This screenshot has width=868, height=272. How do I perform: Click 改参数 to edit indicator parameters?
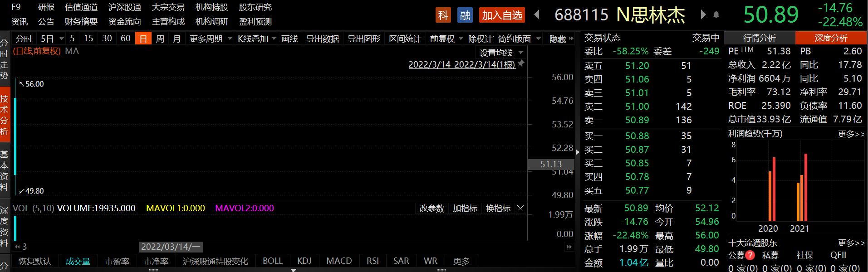[x=432, y=208]
